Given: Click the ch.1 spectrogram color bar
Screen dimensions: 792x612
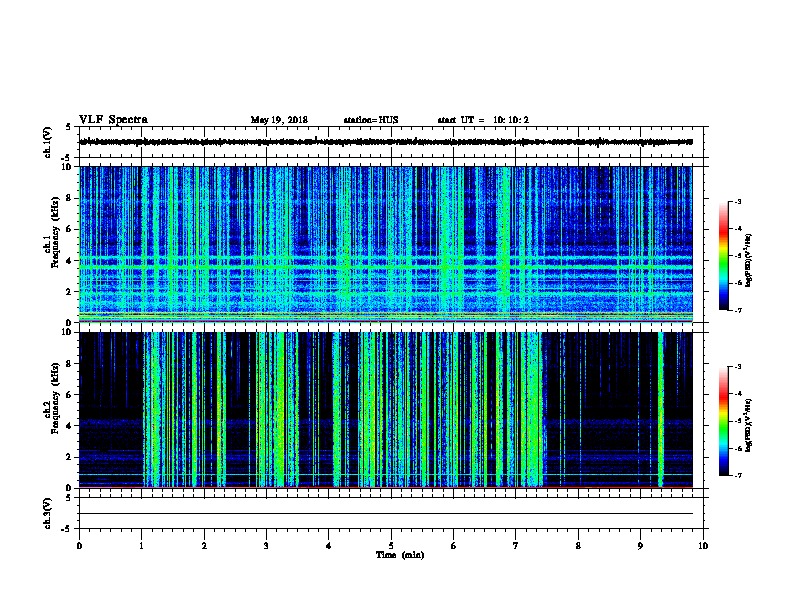Looking at the screenshot, I should click(723, 256).
